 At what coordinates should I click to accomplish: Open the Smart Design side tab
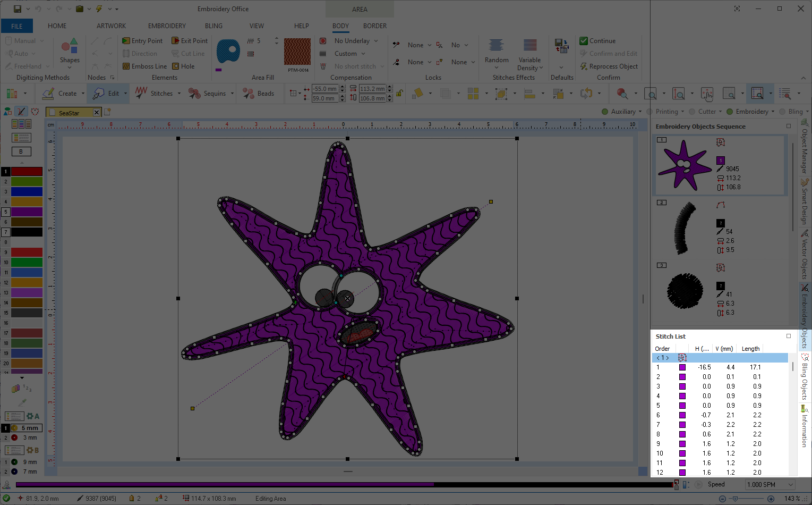(805, 202)
